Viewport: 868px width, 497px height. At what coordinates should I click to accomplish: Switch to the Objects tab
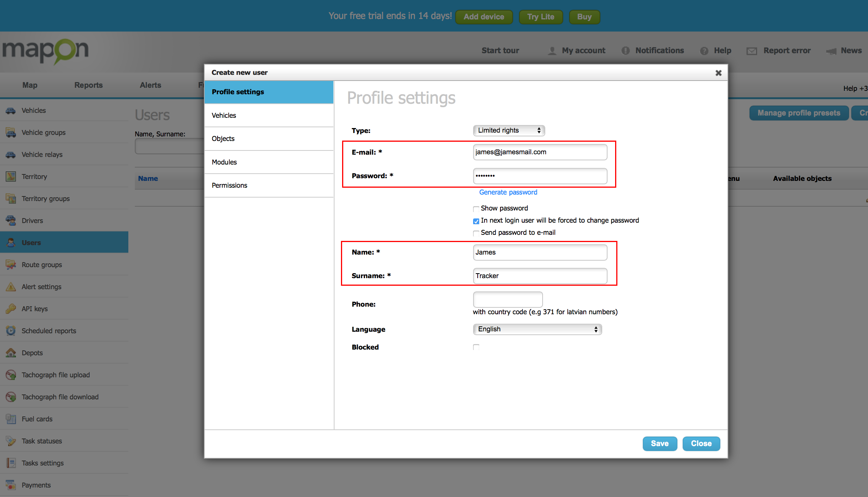269,139
